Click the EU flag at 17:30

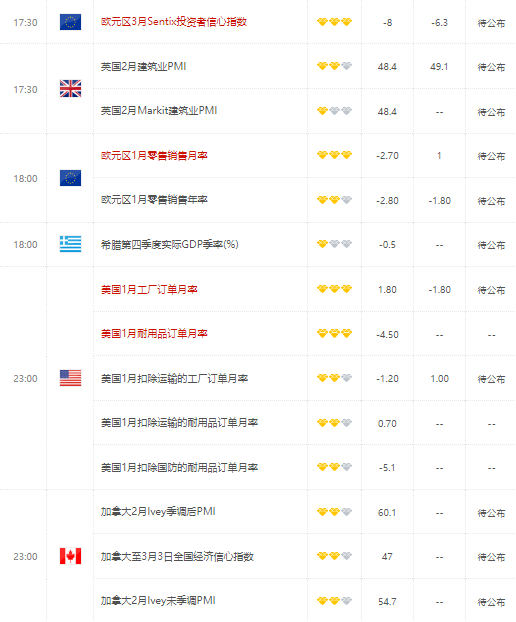70,22
